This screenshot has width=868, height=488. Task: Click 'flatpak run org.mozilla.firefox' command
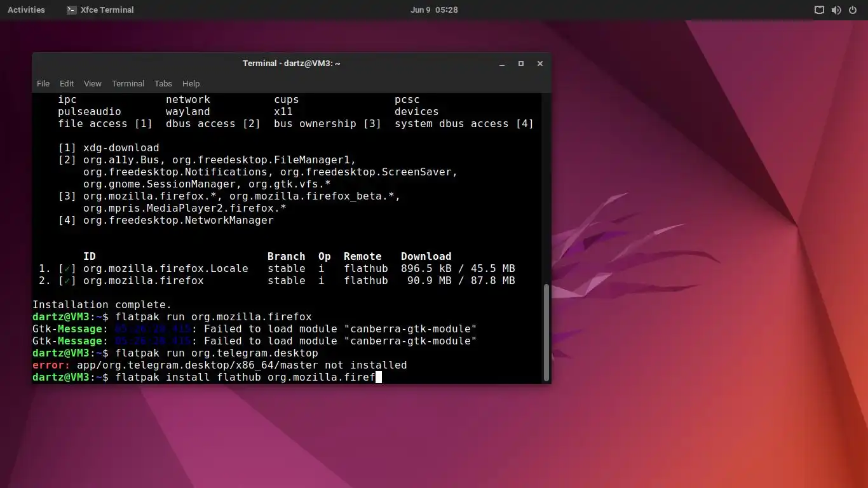[214, 317]
